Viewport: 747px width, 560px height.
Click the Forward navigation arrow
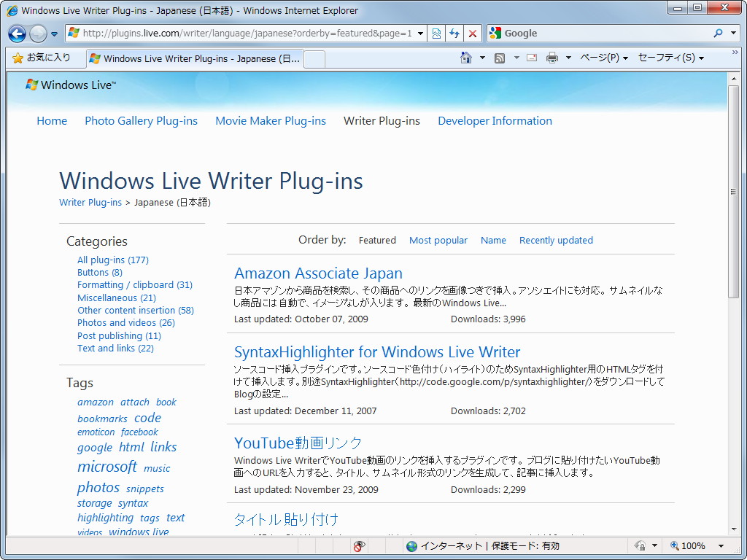38,34
